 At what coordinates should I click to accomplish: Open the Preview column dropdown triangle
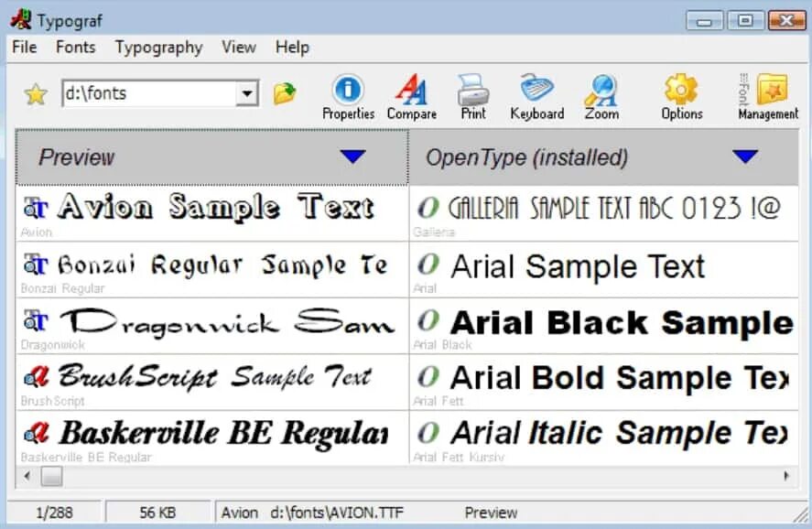[353, 157]
